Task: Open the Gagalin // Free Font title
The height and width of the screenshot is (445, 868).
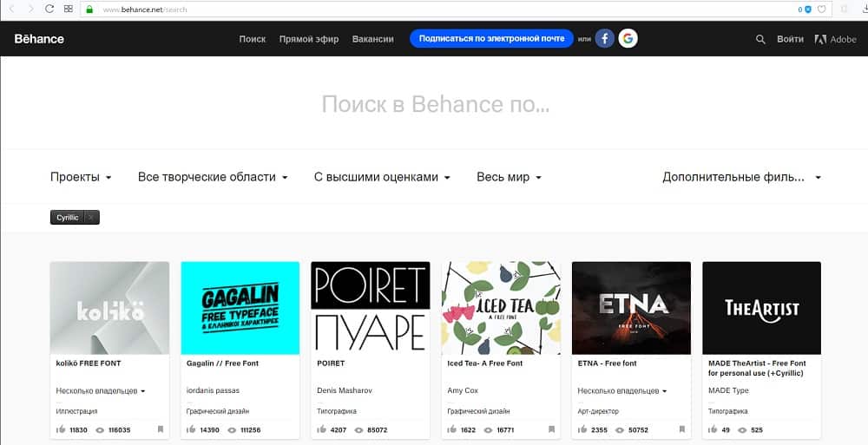Action: [x=222, y=363]
